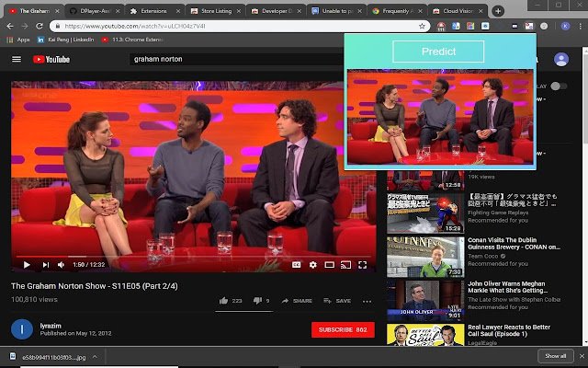The image size is (588, 368).
Task: Open the lyrazim channel avatar
Action: point(22,329)
